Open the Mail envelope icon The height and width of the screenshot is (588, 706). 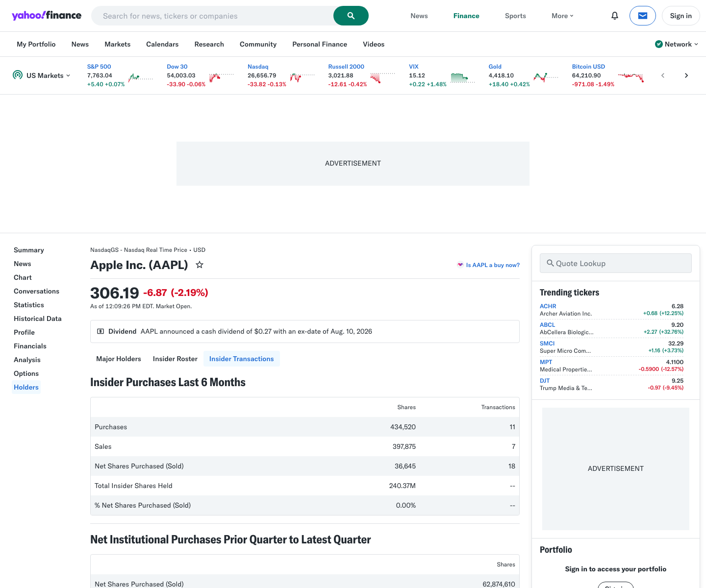click(643, 16)
